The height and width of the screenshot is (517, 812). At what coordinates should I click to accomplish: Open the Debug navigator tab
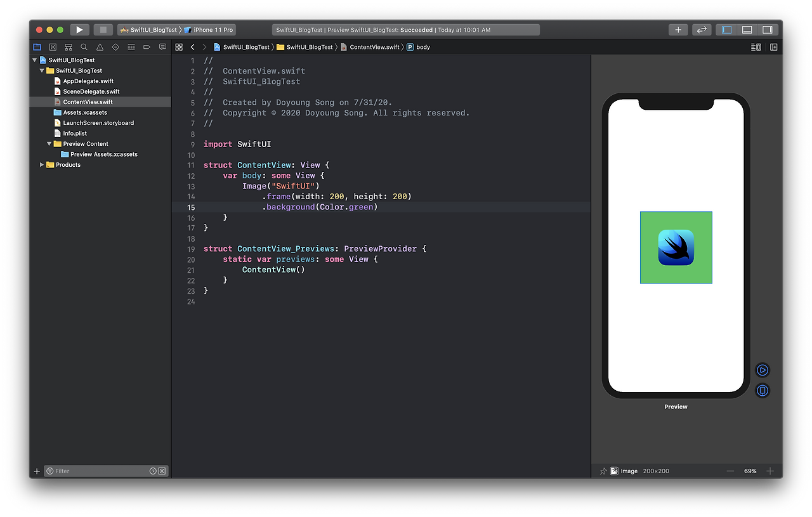coord(131,47)
